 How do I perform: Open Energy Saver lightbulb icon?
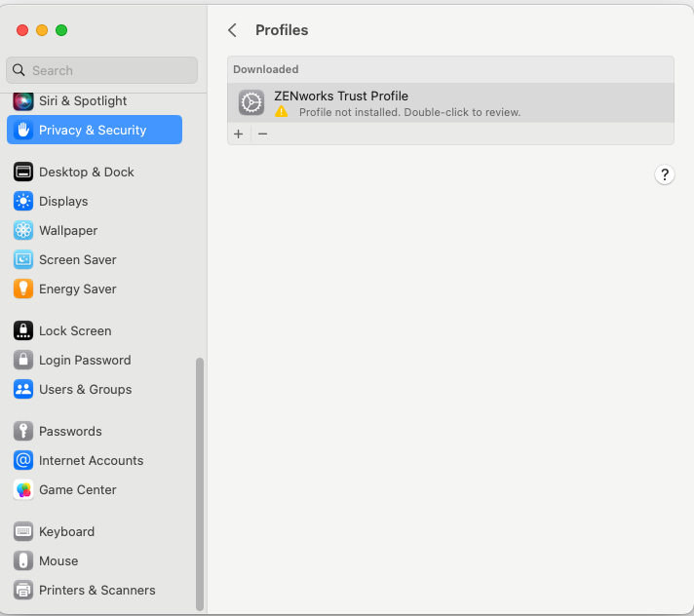23,289
